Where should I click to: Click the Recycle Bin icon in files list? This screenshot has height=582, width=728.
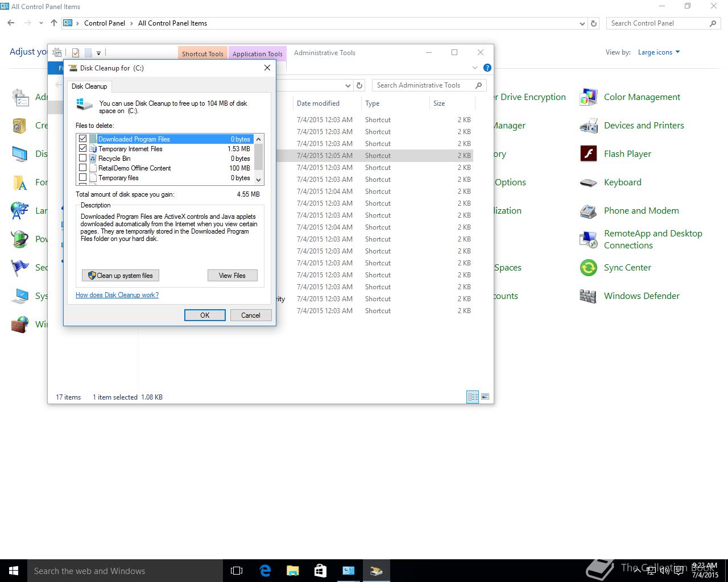coord(93,159)
